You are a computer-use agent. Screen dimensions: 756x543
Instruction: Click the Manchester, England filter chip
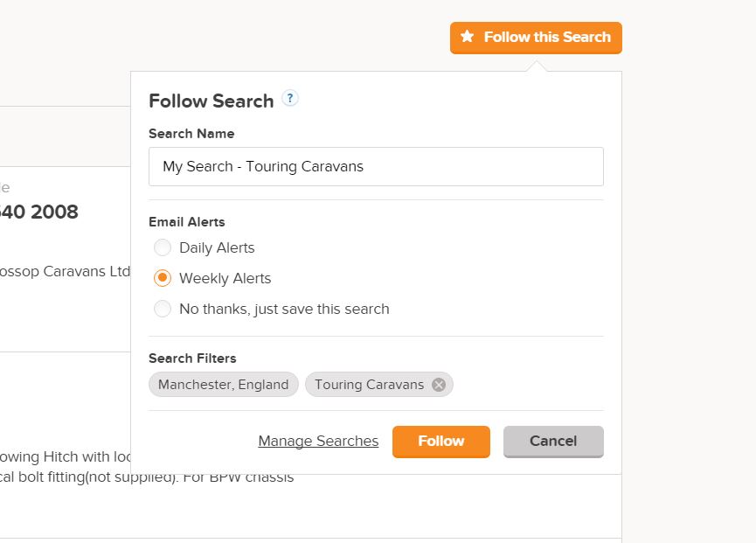(223, 385)
